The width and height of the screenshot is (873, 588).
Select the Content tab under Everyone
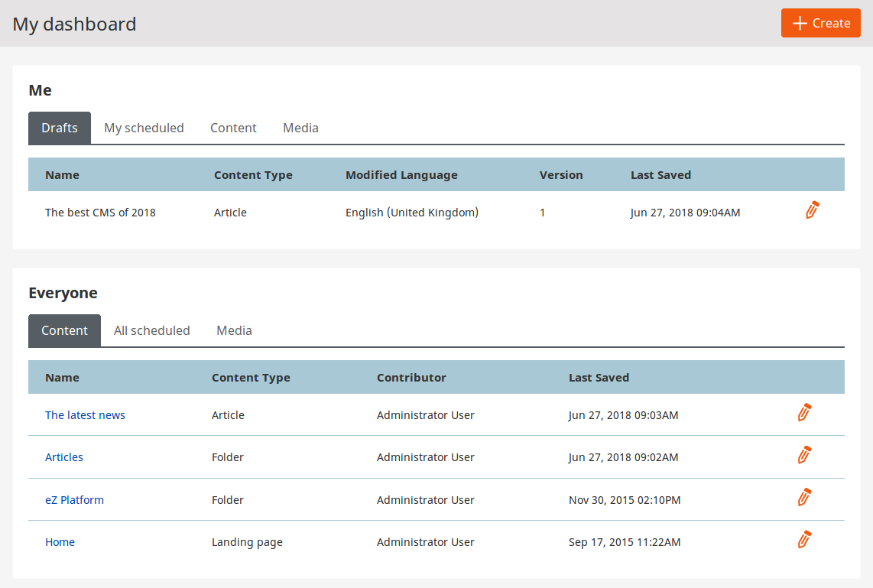pyautogui.click(x=64, y=331)
